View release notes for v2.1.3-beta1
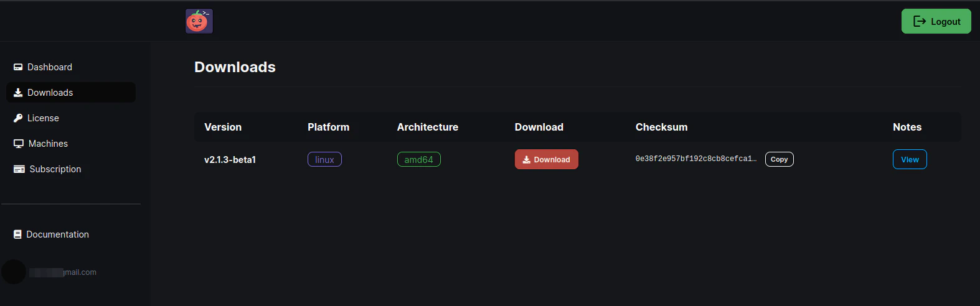Viewport: 980px width, 306px height. [910, 159]
